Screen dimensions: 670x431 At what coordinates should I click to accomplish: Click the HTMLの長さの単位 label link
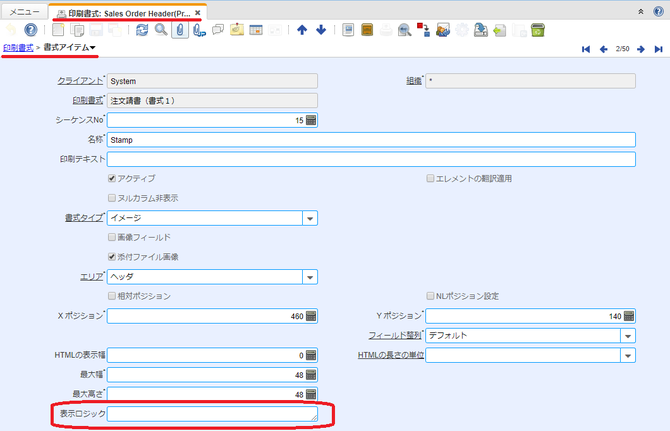pos(391,355)
